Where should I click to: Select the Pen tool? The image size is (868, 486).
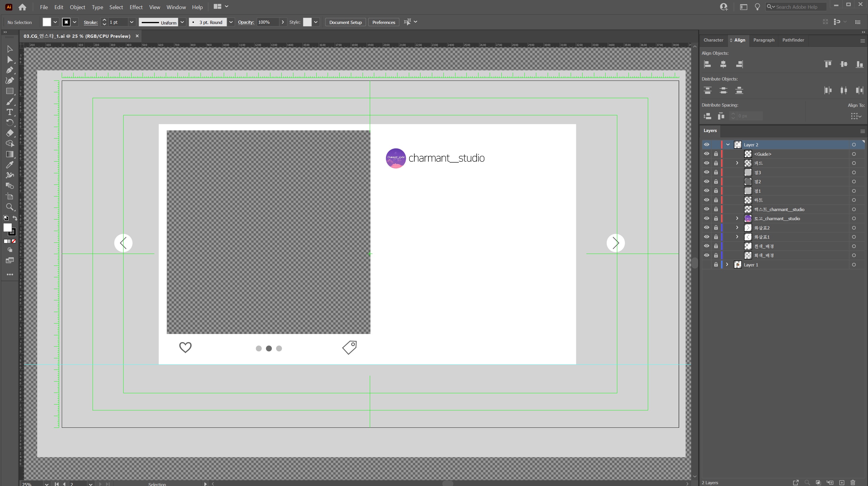point(9,70)
